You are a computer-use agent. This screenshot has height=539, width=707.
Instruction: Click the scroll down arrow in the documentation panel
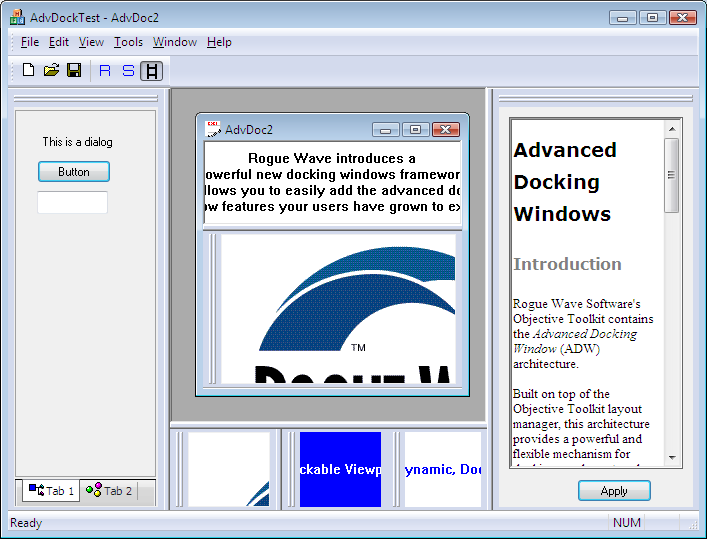(x=672, y=458)
